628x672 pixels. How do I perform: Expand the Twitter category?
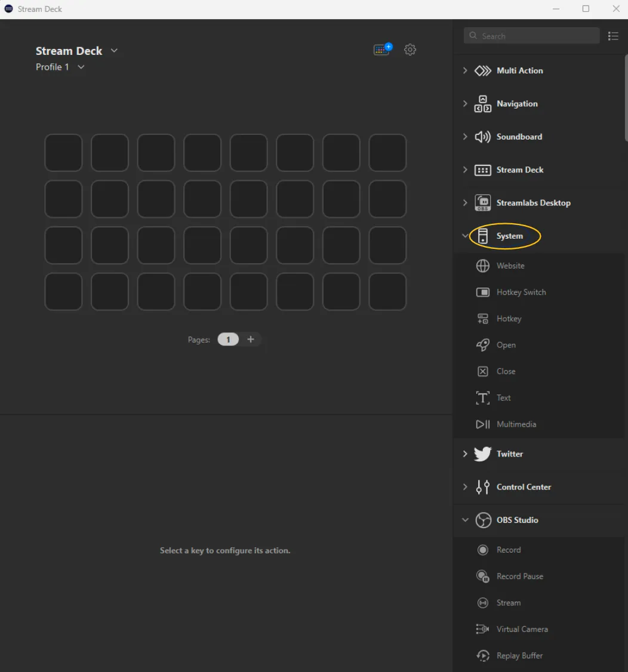coord(464,454)
